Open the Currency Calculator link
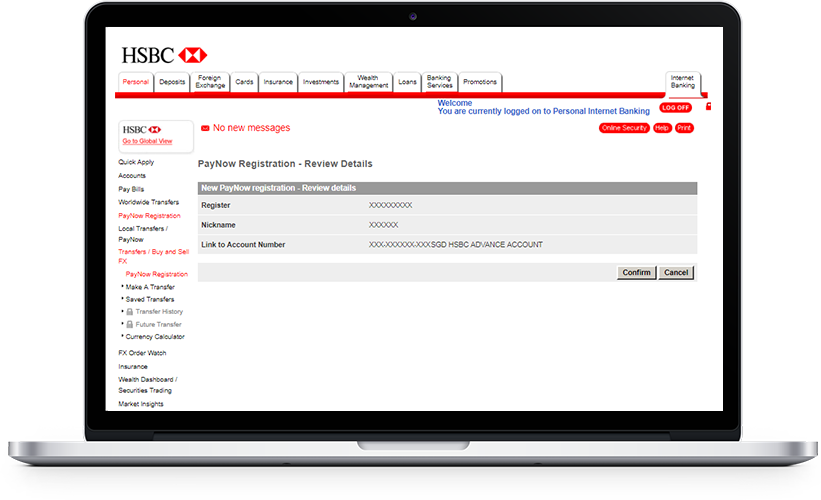The image size is (821, 500). (155, 337)
